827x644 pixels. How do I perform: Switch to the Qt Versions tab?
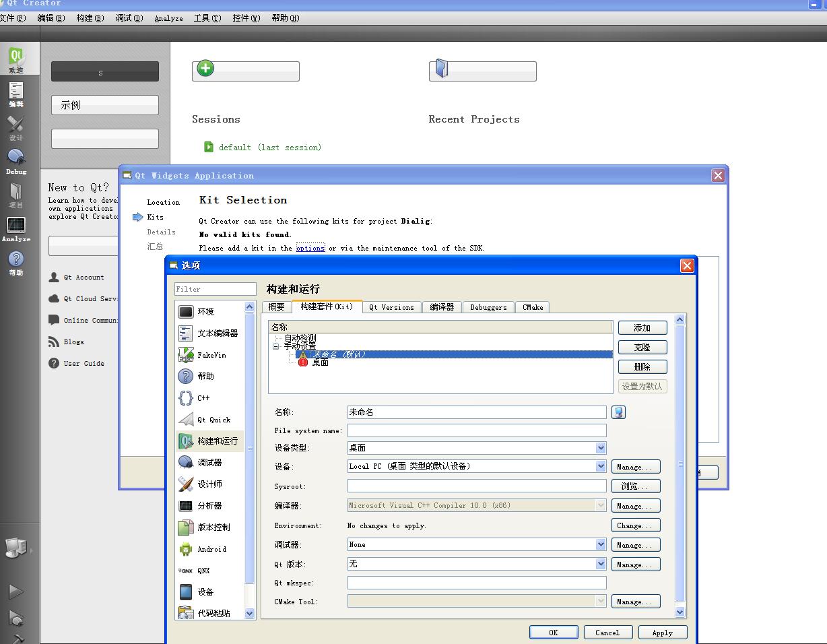pos(391,307)
